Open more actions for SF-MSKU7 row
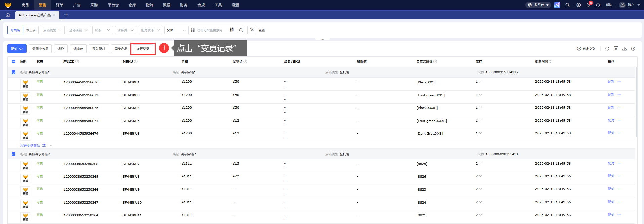The width and height of the screenshot is (644, 224). point(619,163)
